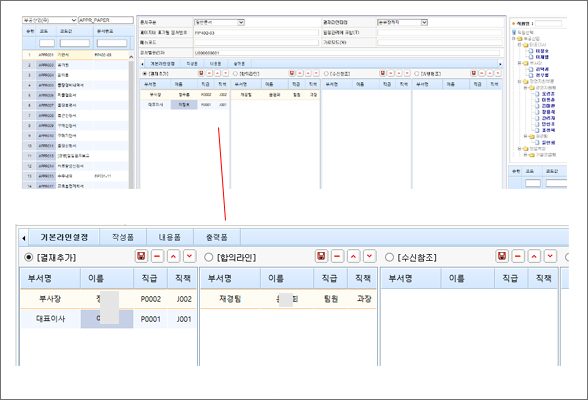This screenshot has width=588, height=400.
Task: Remove a 결재추가 approver via minus icon, enlarged detail
Action: (157, 256)
